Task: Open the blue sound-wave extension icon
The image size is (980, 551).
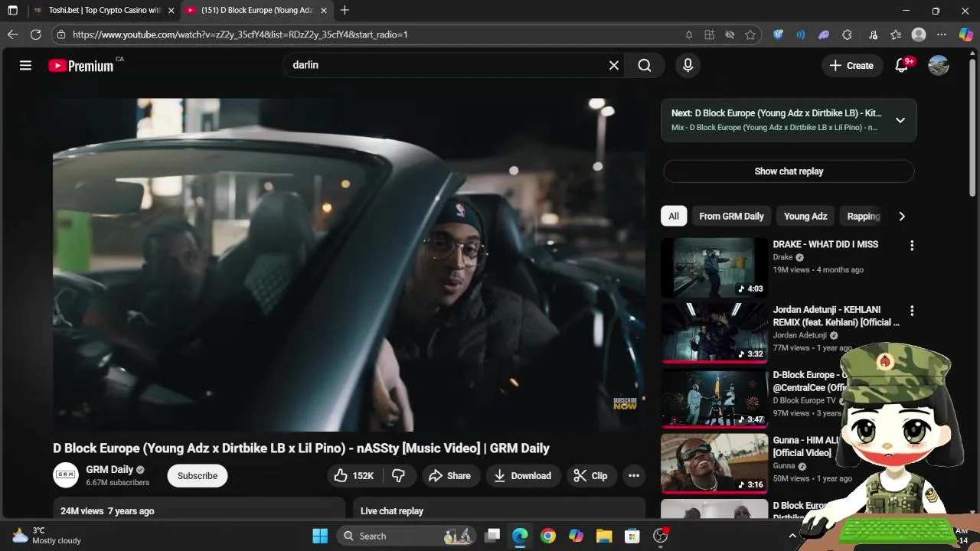Action: [x=801, y=34]
